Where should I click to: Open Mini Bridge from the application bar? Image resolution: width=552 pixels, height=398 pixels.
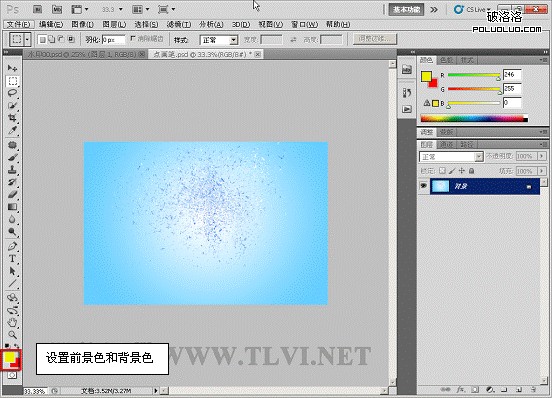click(56, 10)
